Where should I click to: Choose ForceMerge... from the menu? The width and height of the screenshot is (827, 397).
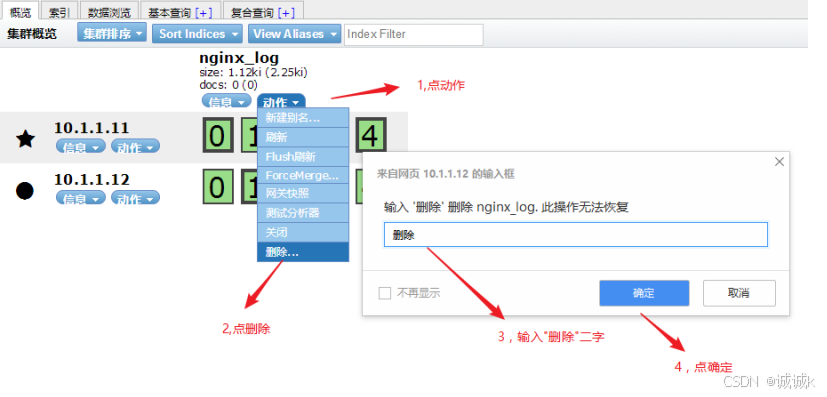click(x=303, y=175)
